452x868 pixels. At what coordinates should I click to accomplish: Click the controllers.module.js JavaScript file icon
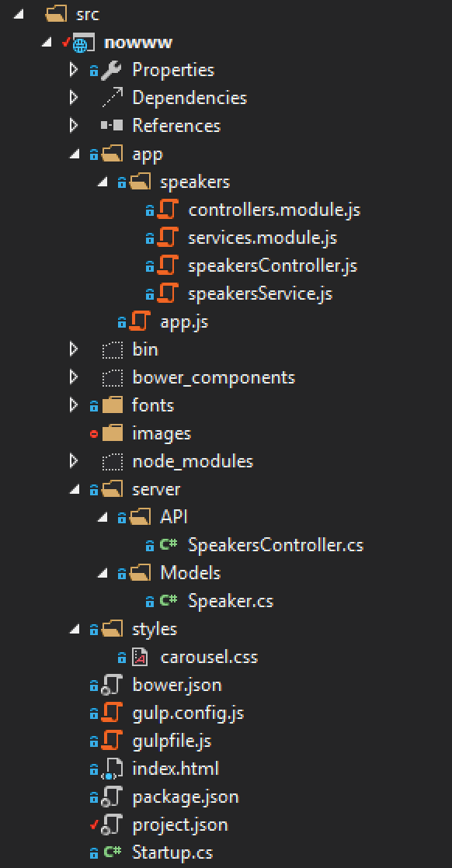coord(169,210)
